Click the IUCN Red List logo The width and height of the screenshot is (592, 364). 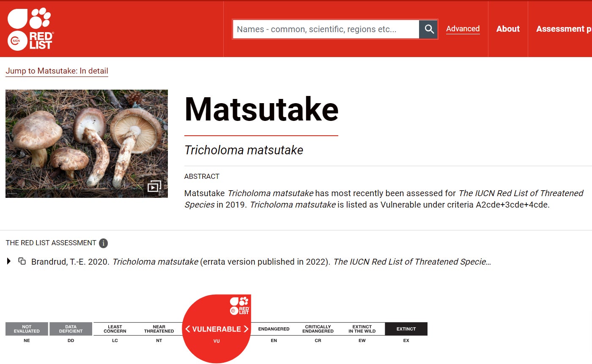[x=30, y=29]
